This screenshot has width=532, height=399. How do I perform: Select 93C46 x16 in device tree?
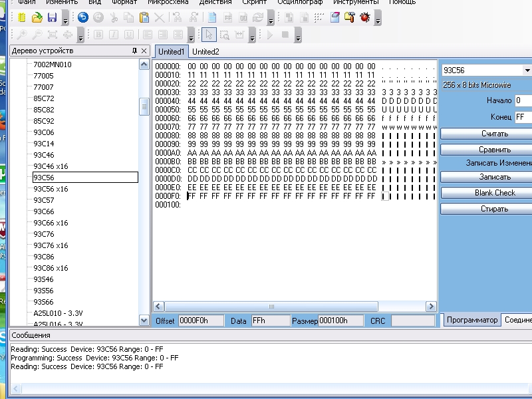pyautogui.click(x=51, y=166)
